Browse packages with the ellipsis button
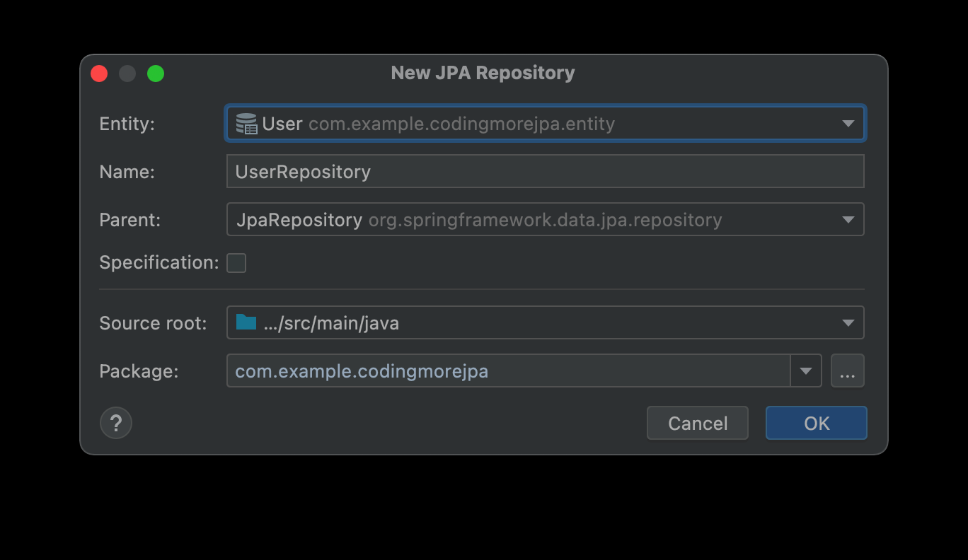 tap(847, 371)
